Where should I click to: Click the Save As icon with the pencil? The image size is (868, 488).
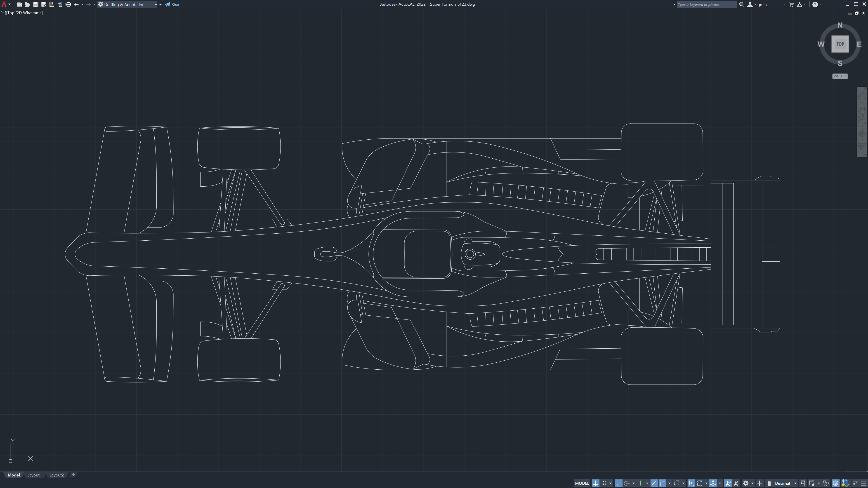pos(43,5)
